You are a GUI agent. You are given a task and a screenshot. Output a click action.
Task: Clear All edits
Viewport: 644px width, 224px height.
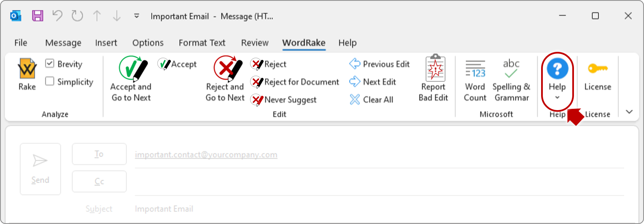pyautogui.click(x=371, y=100)
